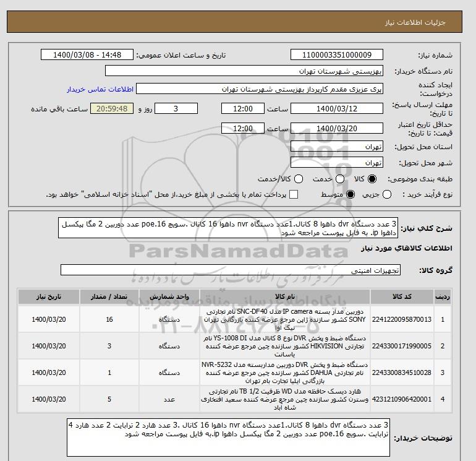Click quantity 5 in the hard disk row
Screen dimensions: 476x461
[109, 399]
